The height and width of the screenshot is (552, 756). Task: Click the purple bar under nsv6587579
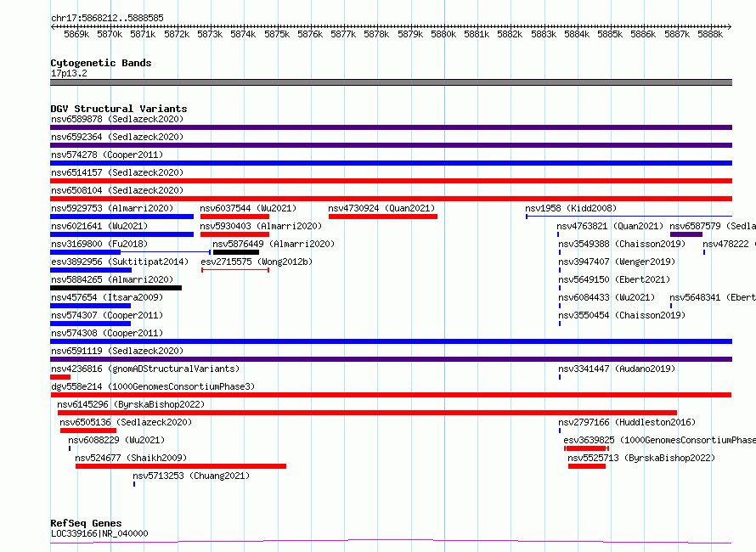[x=686, y=234]
